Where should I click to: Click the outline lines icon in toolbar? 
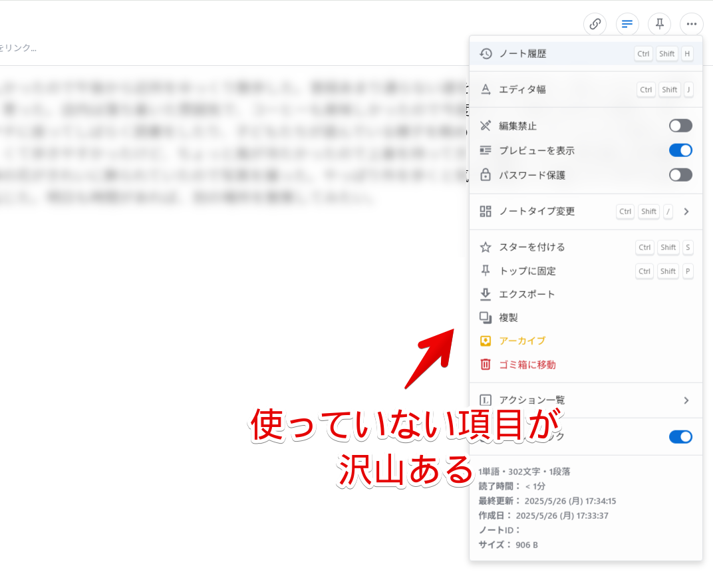point(627,24)
